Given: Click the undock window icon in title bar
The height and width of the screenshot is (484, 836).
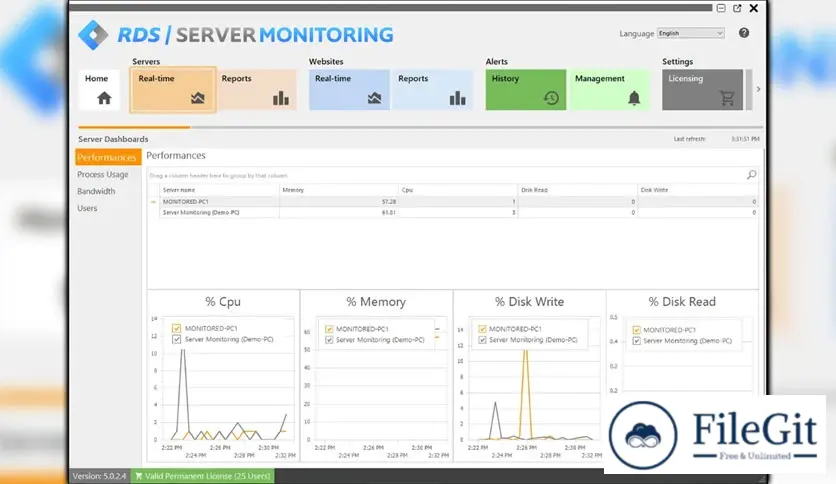Looking at the screenshot, I should coord(737,8).
